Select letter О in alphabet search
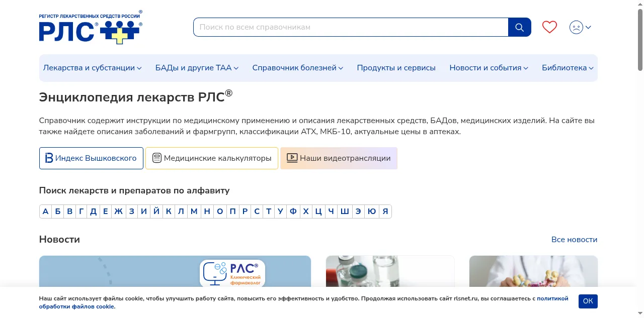 [220, 211]
